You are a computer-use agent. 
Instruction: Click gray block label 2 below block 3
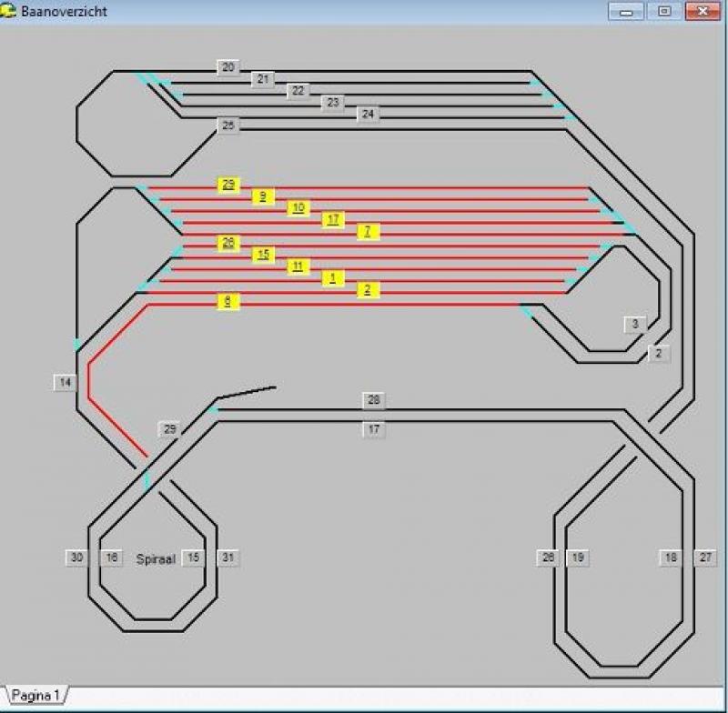pos(658,354)
